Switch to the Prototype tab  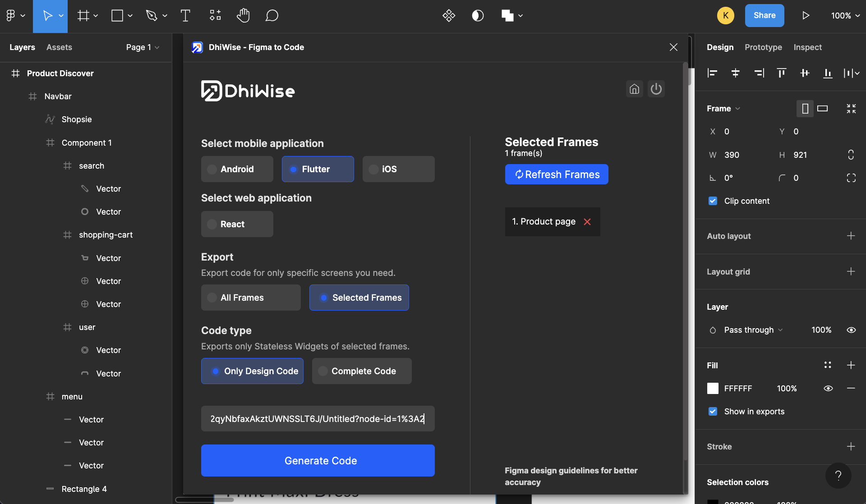[763, 47]
